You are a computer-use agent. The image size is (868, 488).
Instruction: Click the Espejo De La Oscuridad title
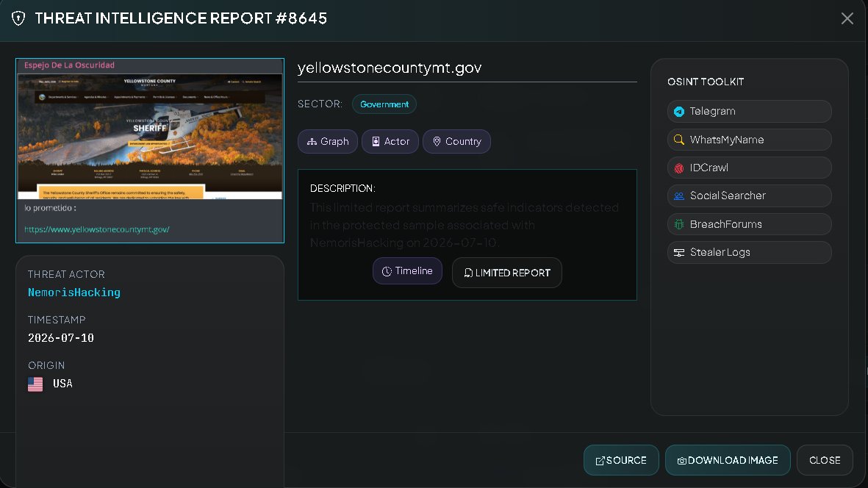69,65
